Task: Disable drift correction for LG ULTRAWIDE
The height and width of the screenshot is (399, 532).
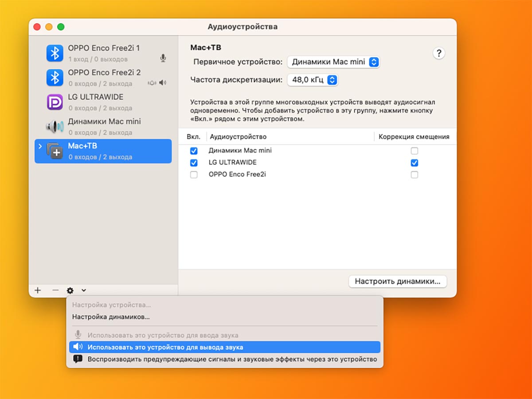Action: [x=414, y=163]
